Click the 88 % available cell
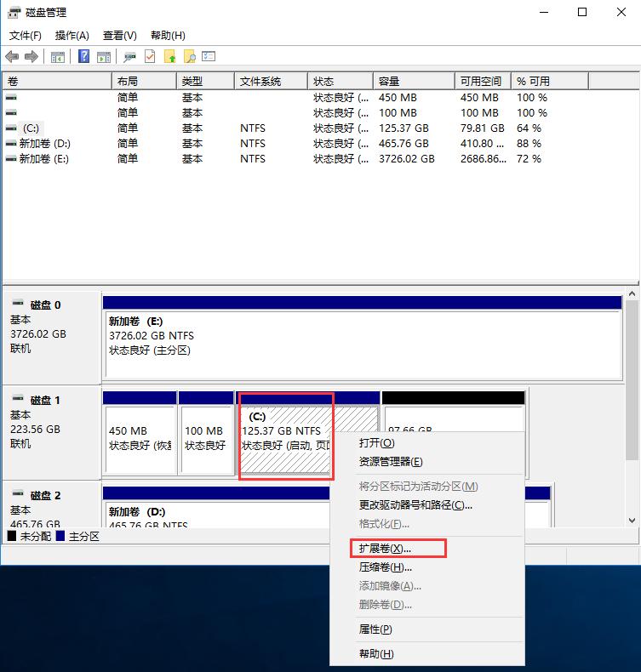 (x=529, y=144)
